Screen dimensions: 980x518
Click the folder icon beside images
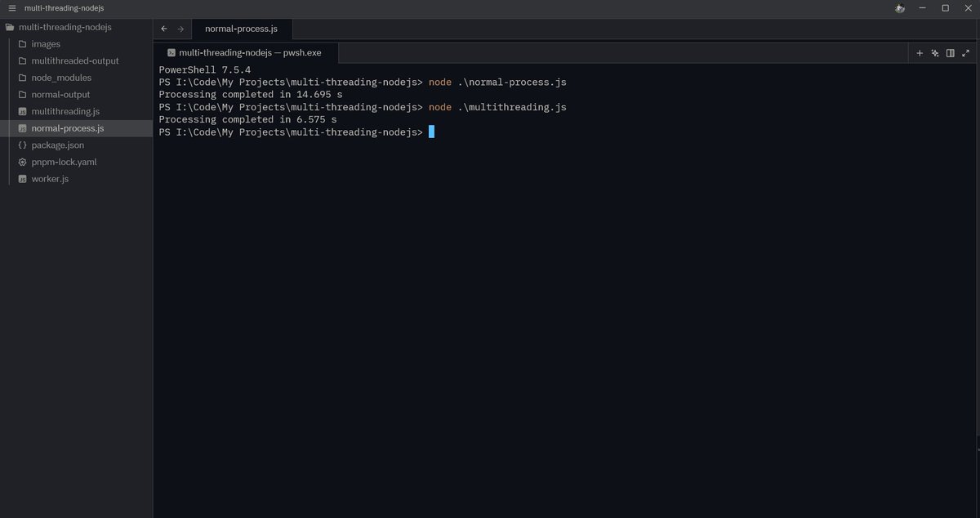(x=23, y=44)
